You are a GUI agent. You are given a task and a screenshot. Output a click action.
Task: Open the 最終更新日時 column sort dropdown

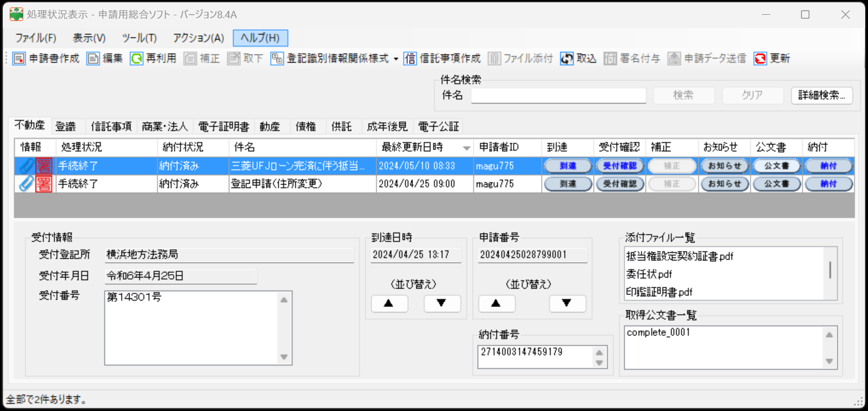tap(466, 147)
